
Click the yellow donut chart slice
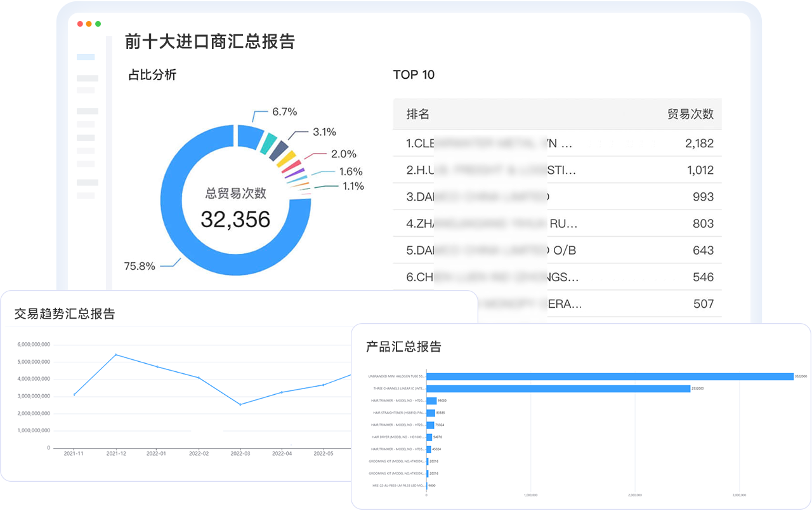[x=286, y=159]
